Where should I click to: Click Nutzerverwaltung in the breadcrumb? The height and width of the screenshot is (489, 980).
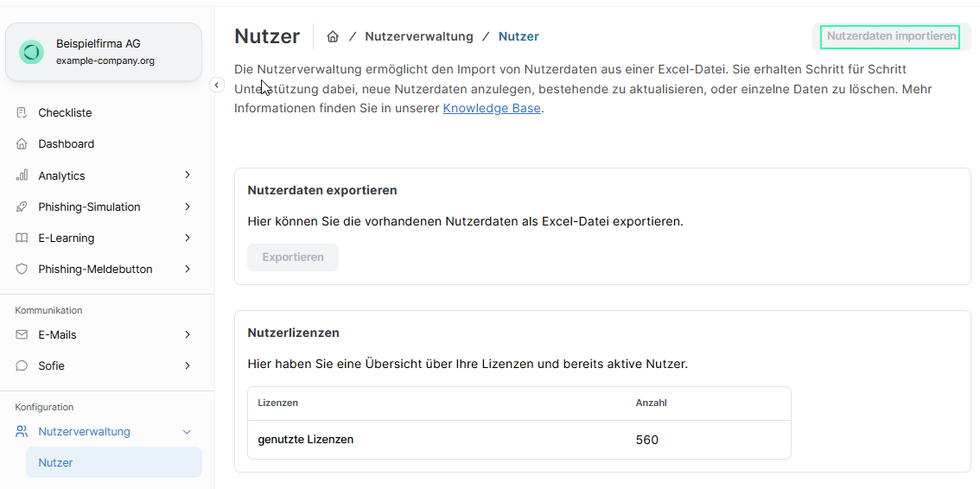tap(419, 36)
